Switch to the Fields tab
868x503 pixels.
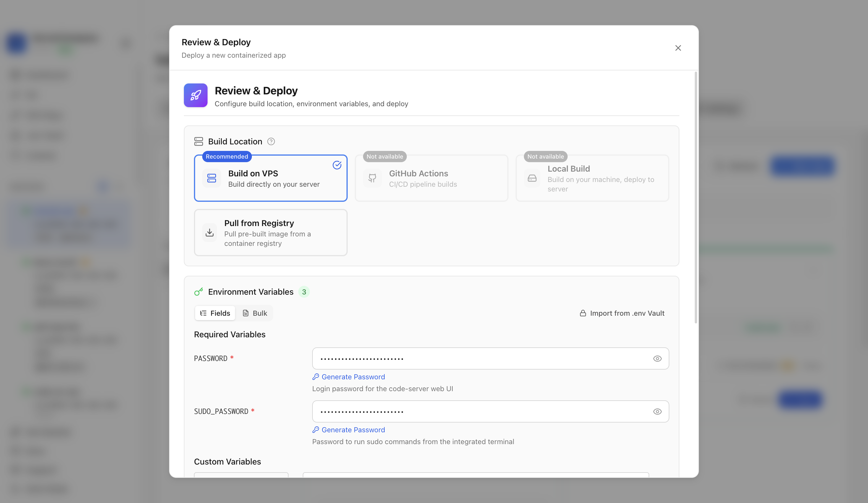pos(215,313)
